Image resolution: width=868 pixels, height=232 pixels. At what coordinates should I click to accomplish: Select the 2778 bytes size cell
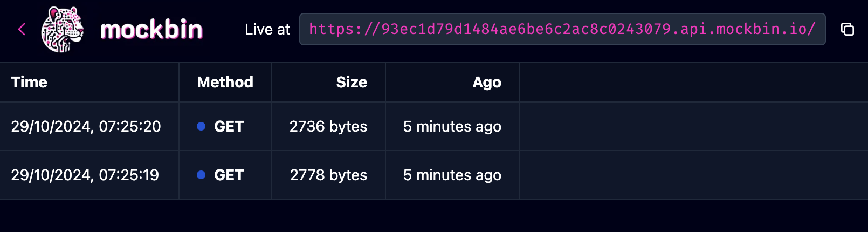click(328, 175)
